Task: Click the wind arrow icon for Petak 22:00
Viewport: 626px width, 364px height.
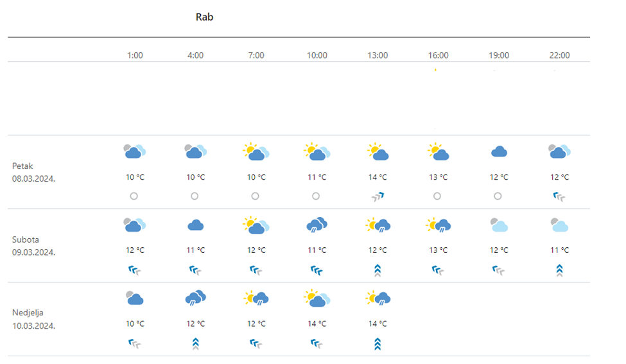Action: coord(559,197)
